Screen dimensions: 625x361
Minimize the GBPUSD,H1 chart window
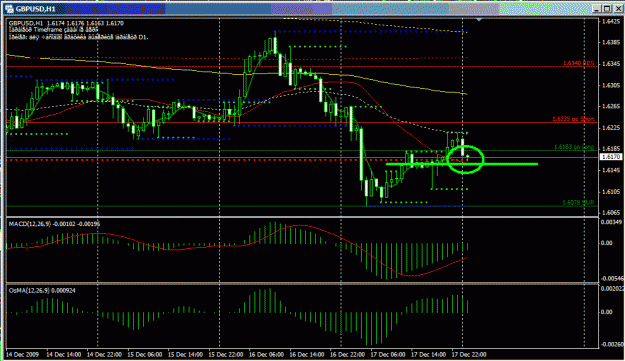coord(597,9)
